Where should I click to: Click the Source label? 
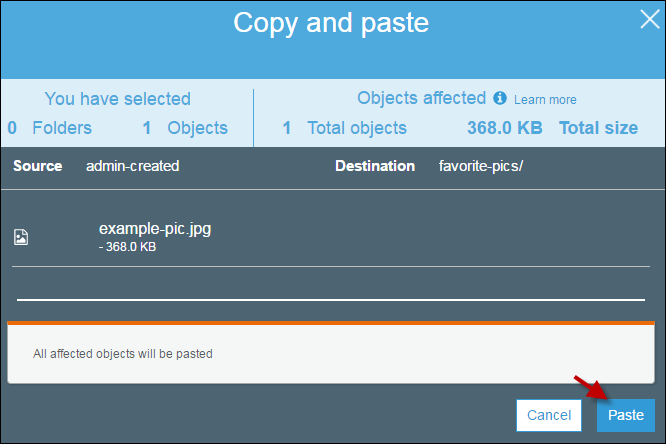click(37, 166)
